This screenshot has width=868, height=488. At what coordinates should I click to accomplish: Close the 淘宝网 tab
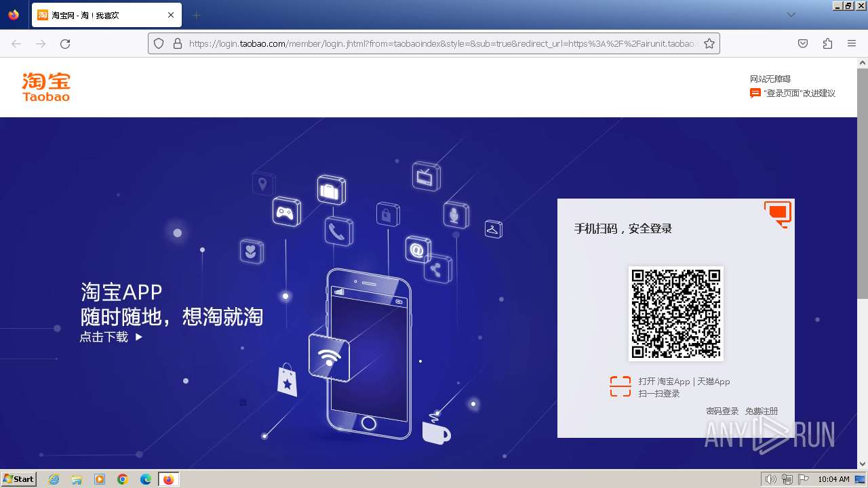click(171, 15)
